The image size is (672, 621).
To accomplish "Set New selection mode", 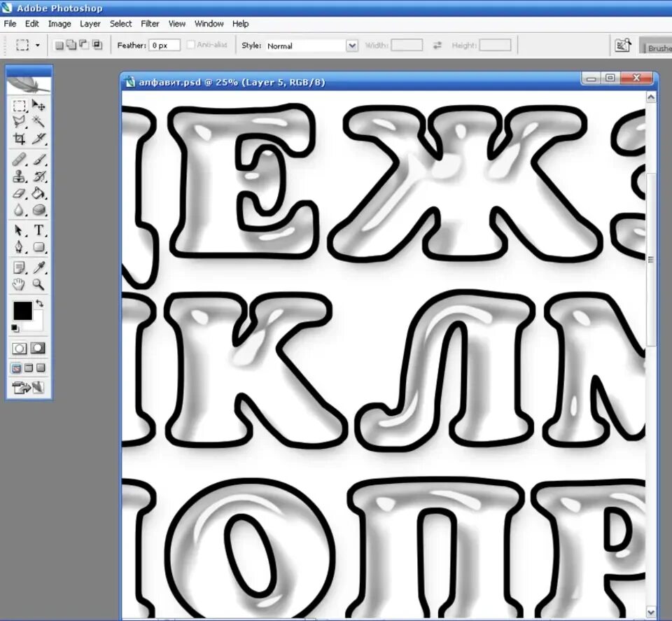I will point(59,45).
